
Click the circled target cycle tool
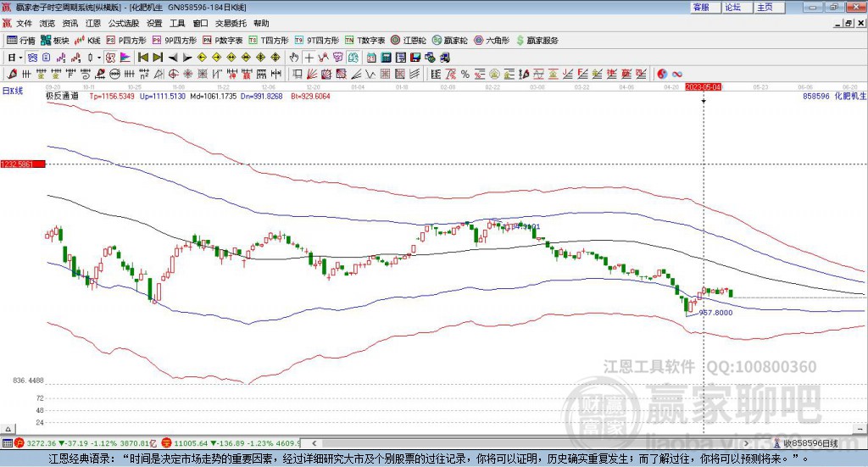173,74
